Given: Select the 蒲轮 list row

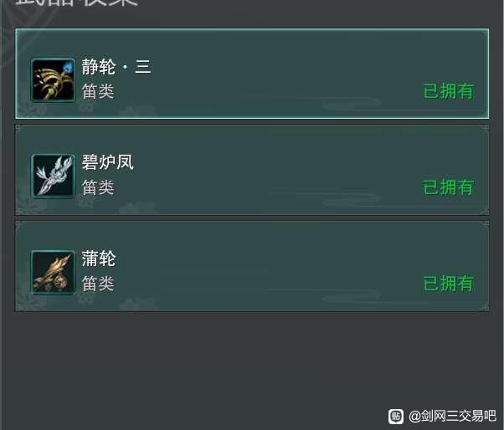Looking at the screenshot, I should click(x=252, y=266).
